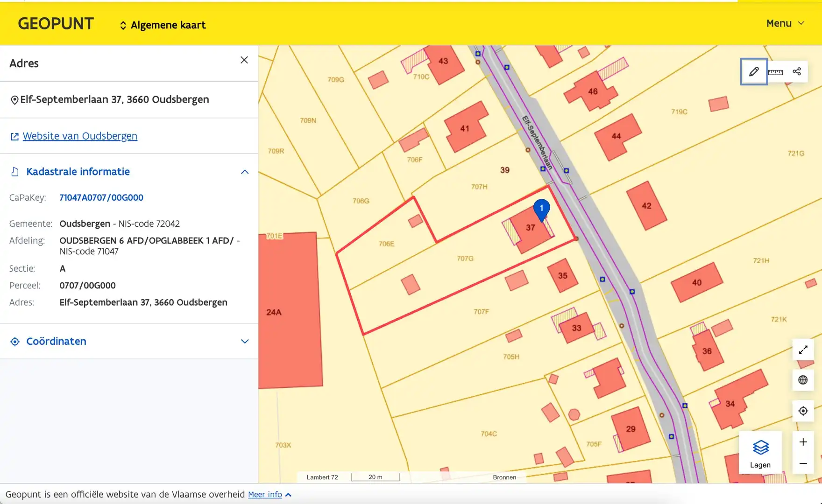Click the share map icon
The width and height of the screenshot is (822, 504).
pos(797,71)
